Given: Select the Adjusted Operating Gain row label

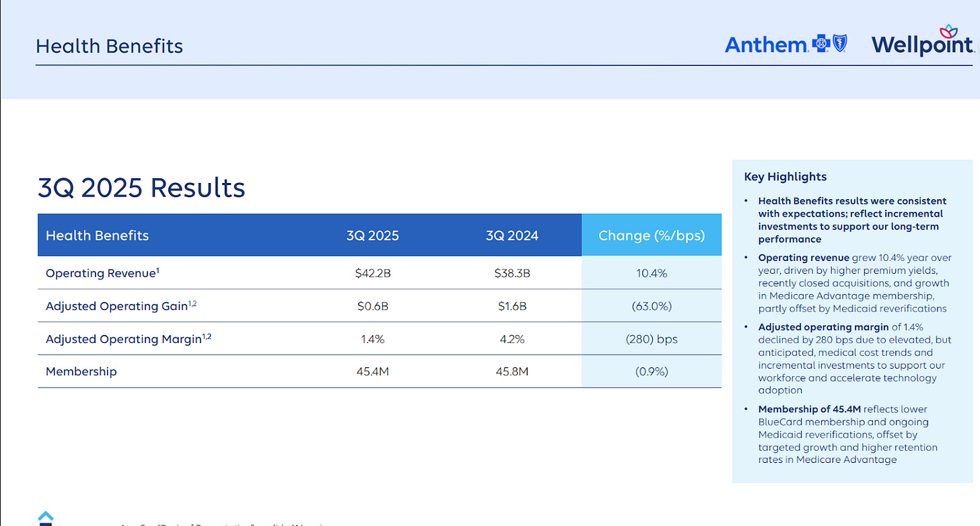Looking at the screenshot, I should coord(121,306).
